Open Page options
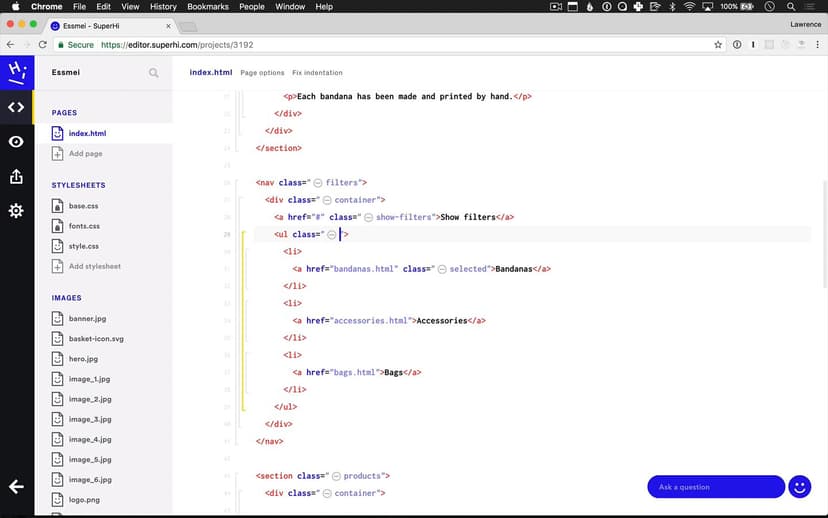The image size is (828, 518). pyautogui.click(x=262, y=73)
